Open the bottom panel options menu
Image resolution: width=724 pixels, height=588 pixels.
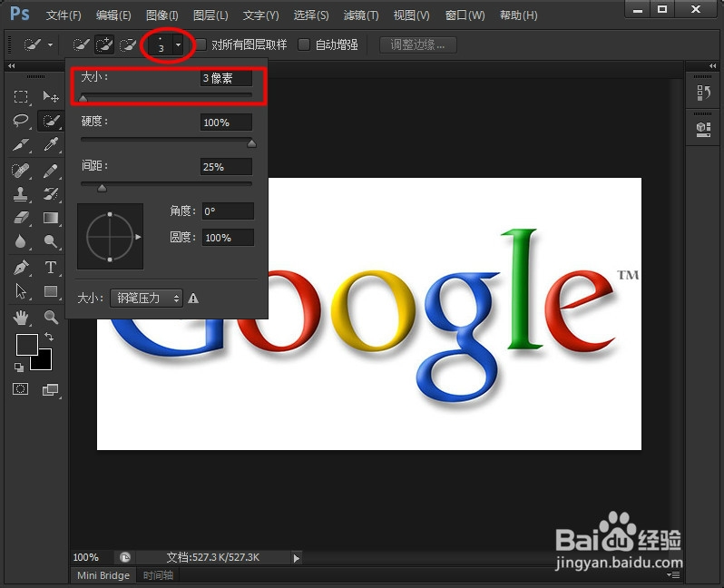tap(674, 575)
